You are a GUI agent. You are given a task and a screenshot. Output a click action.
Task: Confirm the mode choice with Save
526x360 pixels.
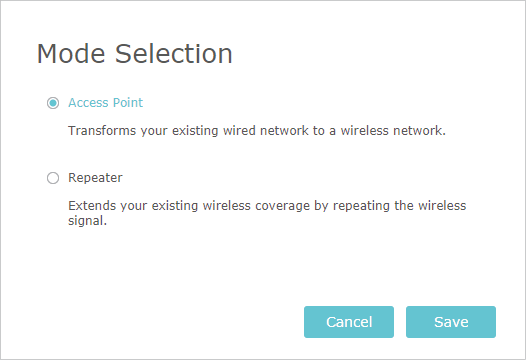(x=451, y=322)
